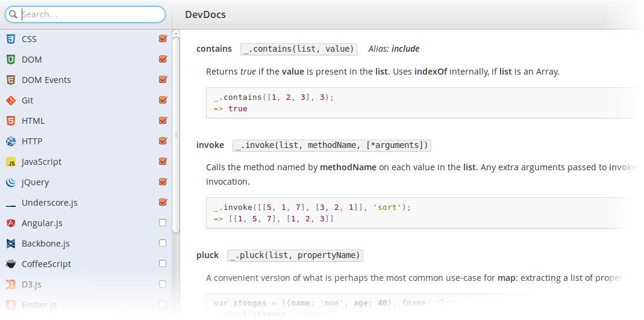Viewport: 644px width, 320px height.
Task: Select Underscore.js in the sidebar list
Action: click(x=49, y=203)
